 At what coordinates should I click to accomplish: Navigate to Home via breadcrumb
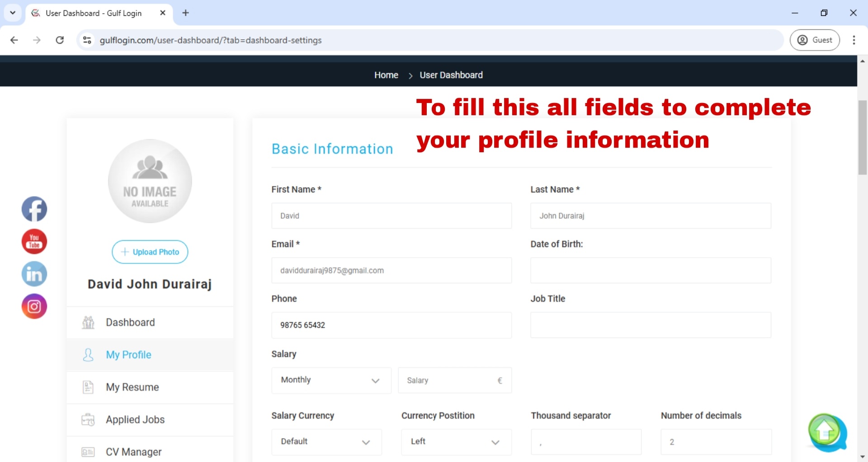point(386,75)
